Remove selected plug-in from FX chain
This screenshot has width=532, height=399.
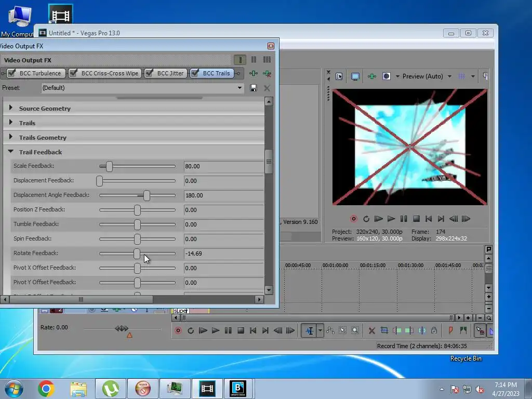(267, 73)
